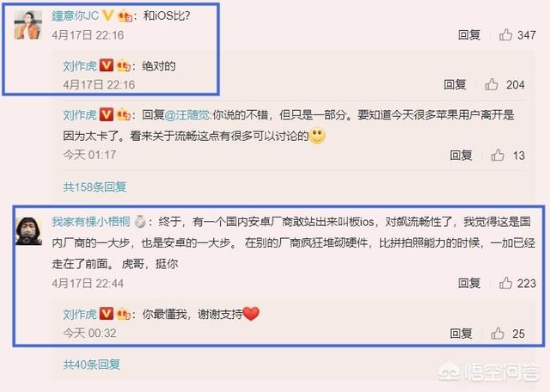Like the reply with 13 likes
The width and height of the screenshot is (550, 392).
point(498,155)
